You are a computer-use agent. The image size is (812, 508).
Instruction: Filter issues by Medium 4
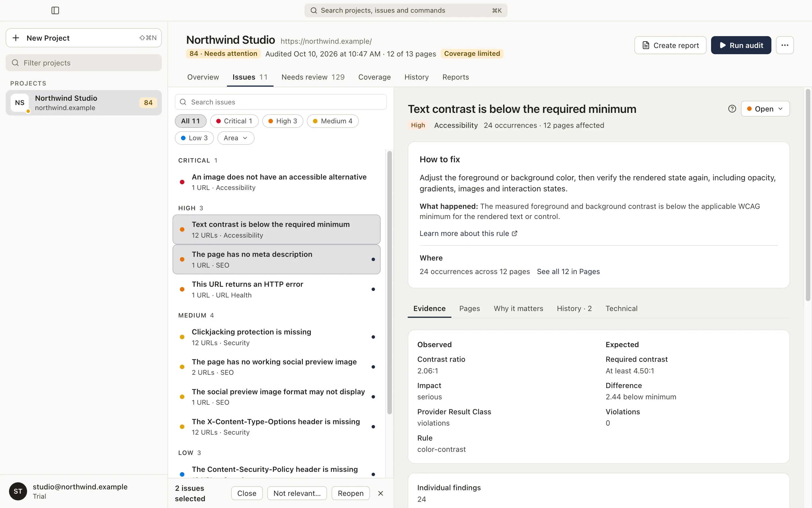tap(332, 121)
